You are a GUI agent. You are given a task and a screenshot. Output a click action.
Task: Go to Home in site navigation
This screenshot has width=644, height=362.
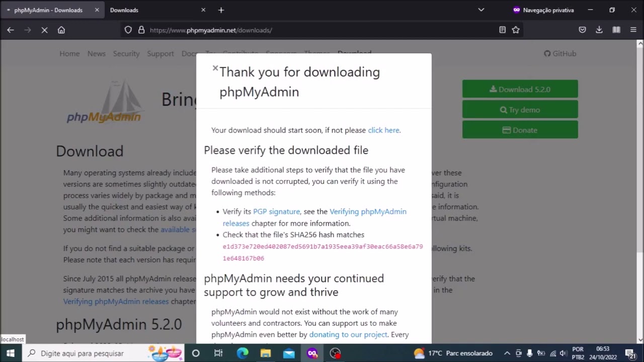69,53
